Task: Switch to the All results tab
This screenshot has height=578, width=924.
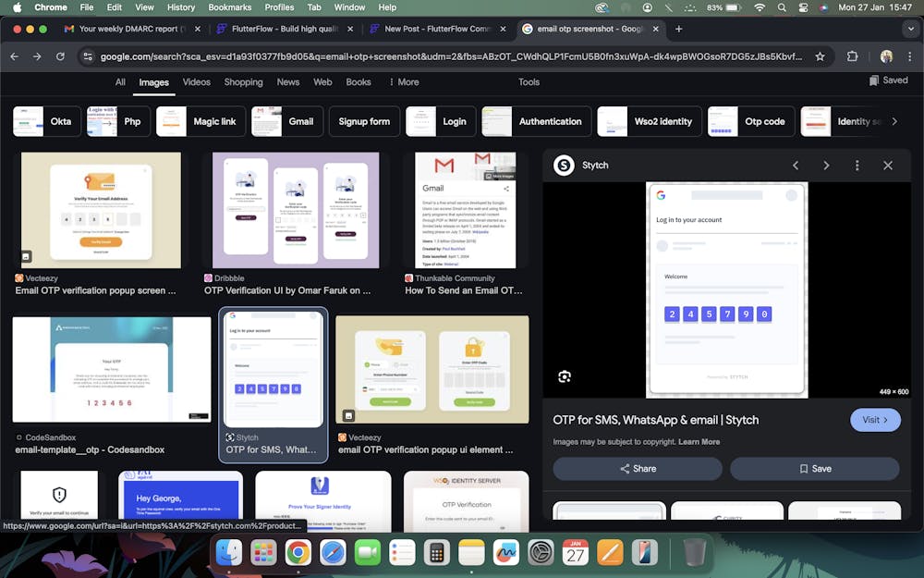Action: [120, 82]
